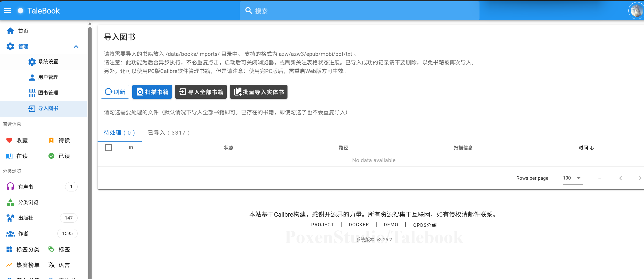
Task: Open the 首页 home icon
Action: 10,31
